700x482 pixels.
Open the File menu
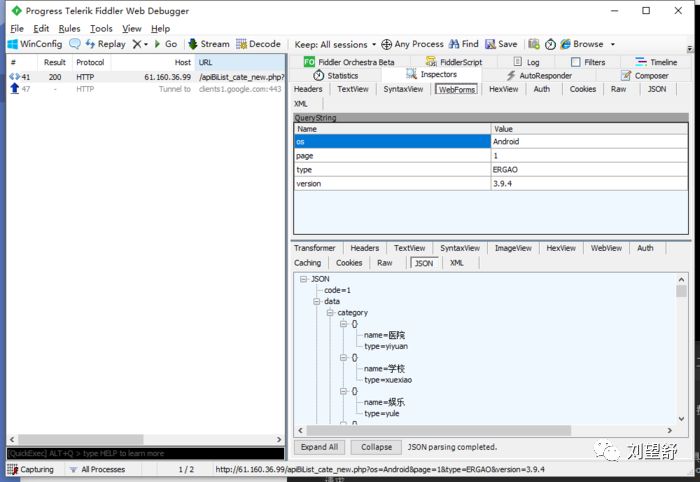click(x=17, y=29)
